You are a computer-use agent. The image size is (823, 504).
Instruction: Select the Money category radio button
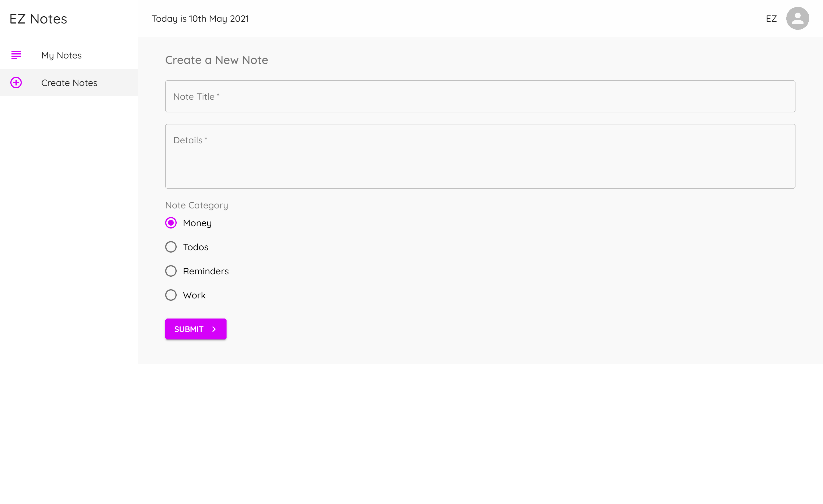click(171, 223)
